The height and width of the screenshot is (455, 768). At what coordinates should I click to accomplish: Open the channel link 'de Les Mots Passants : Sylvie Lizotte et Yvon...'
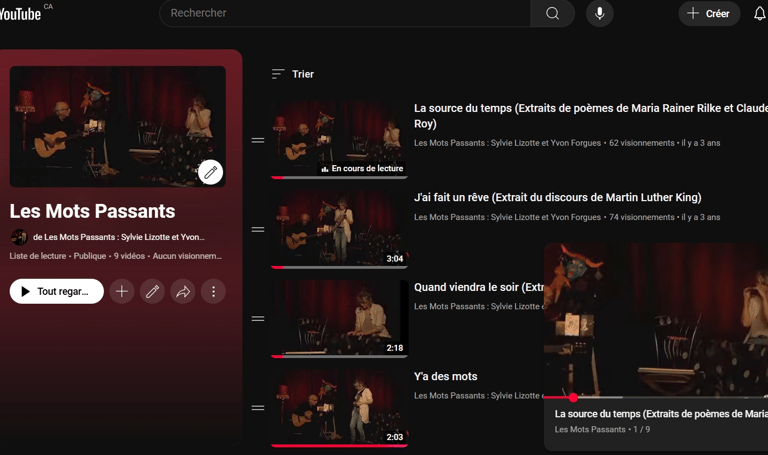tap(119, 237)
